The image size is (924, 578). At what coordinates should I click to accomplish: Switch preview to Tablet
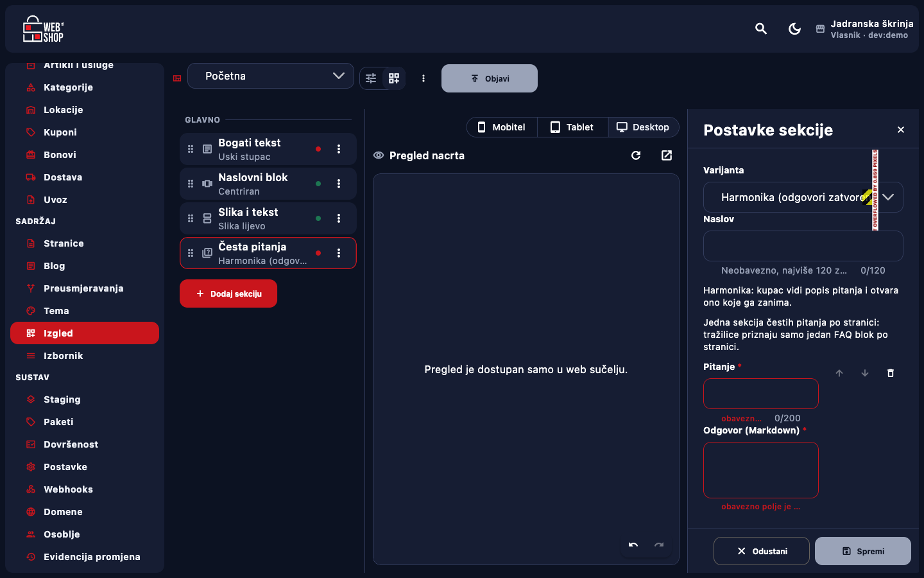(x=572, y=127)
